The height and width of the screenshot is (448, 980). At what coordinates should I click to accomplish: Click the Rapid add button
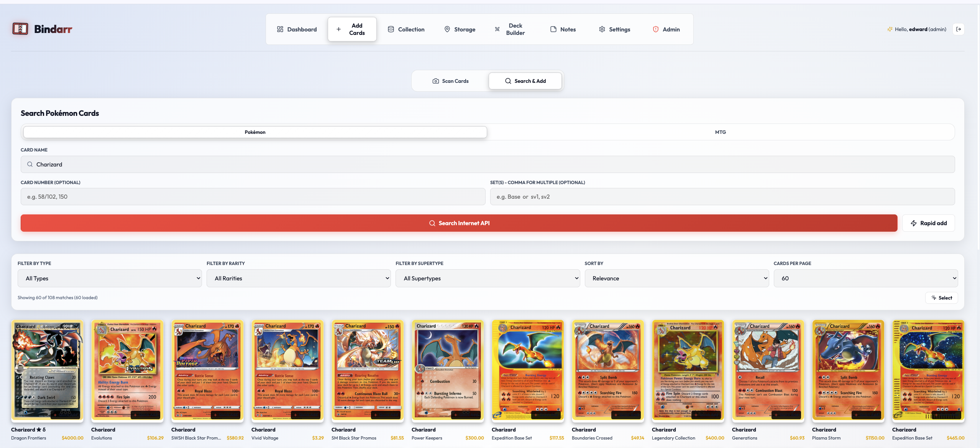(x=929, y=223)
